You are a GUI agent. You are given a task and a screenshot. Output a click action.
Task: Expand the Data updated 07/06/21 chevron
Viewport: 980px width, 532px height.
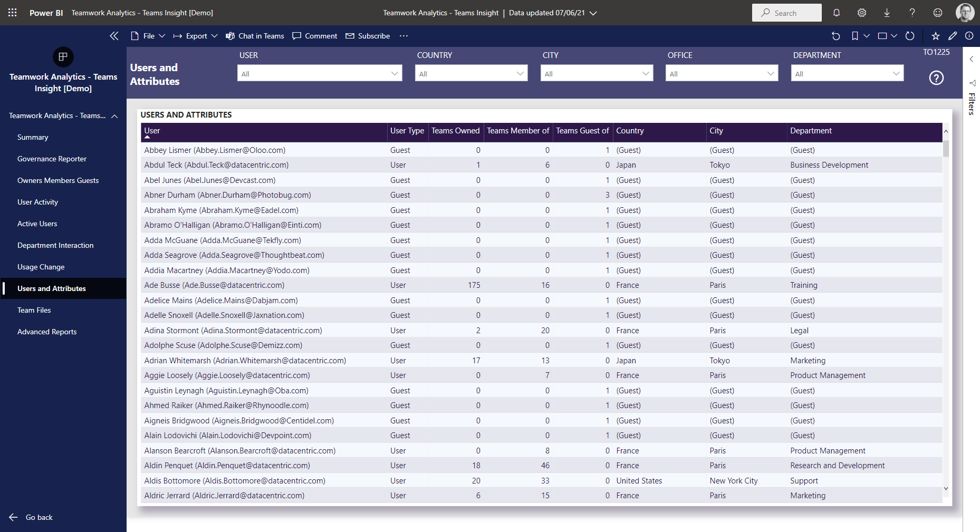click(593, 13)
